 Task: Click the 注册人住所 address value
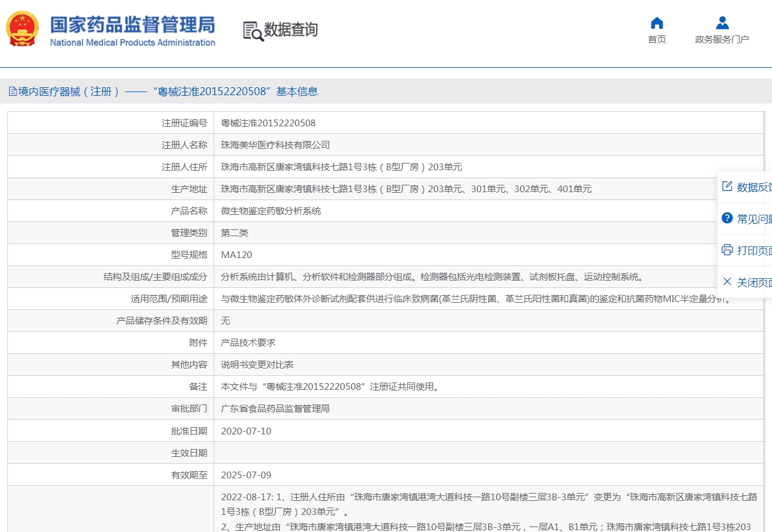point(341,167)
